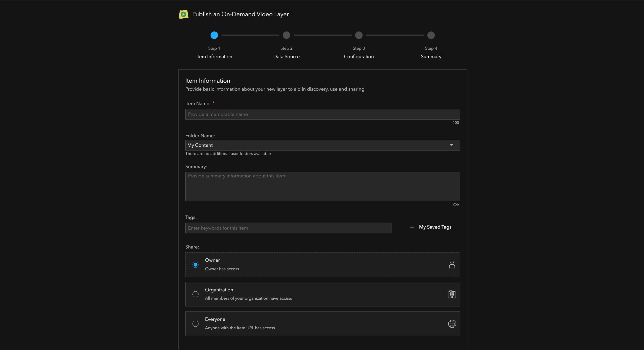Jump to the Configuration step label
The height and width of the screenshot is (350, 644).
coord(359,57)
